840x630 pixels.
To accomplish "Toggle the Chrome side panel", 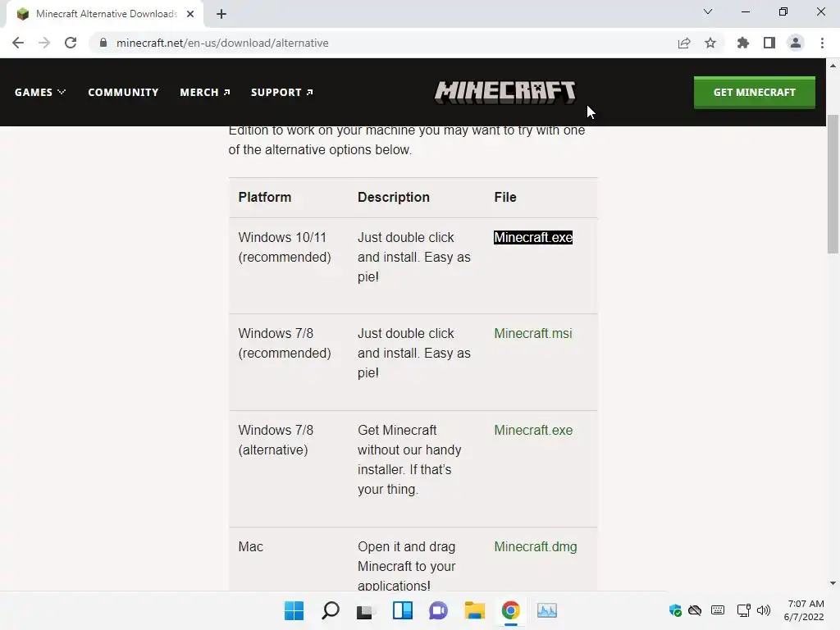I will 769,43.
